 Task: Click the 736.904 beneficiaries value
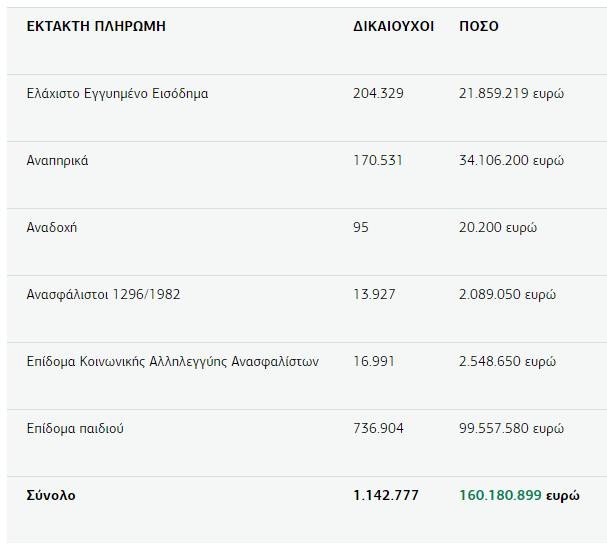point(378,429)
